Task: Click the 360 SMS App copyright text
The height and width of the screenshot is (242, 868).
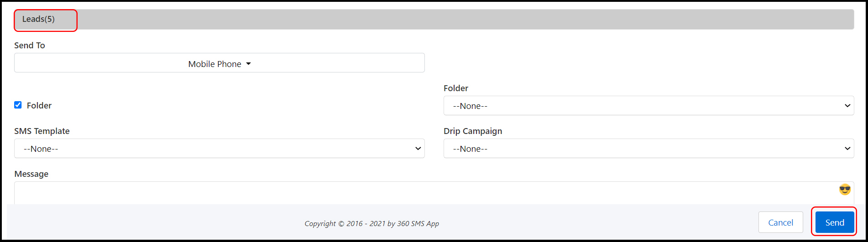Action: [372, 223]
